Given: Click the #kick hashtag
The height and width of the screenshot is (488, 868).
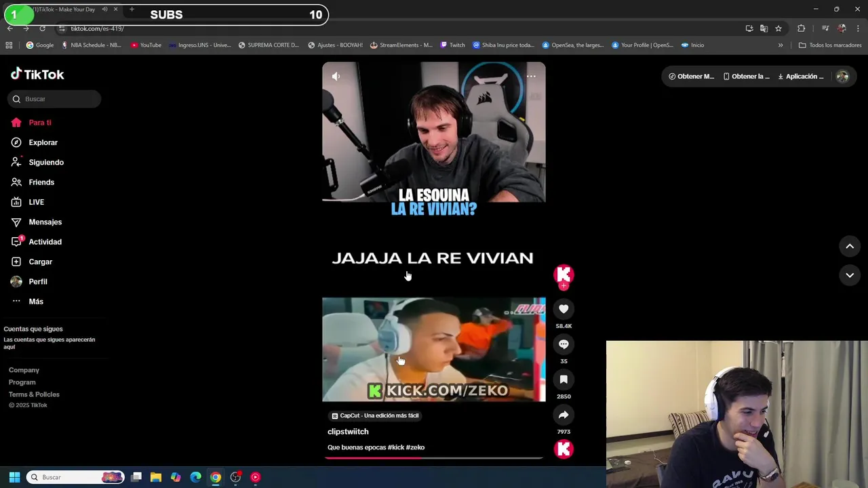Looking at the screenshot, I should [395, 447].
